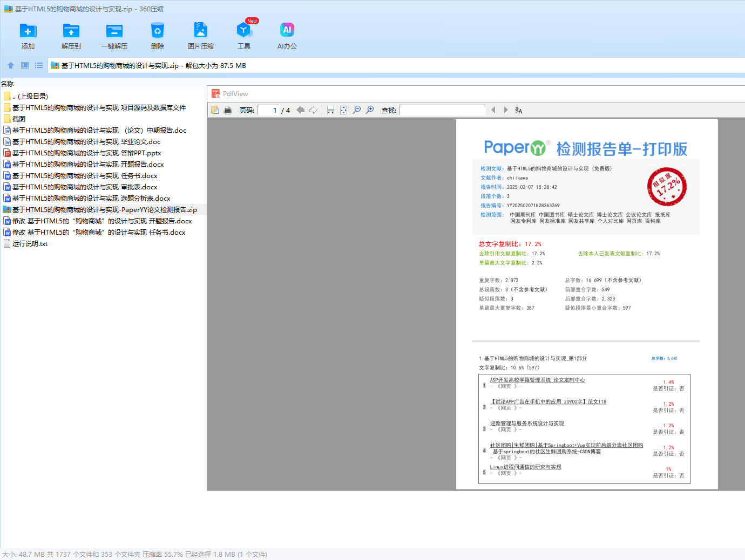
Task: Click the 相似度 17.2% red stamp
Action: [667, 187]
